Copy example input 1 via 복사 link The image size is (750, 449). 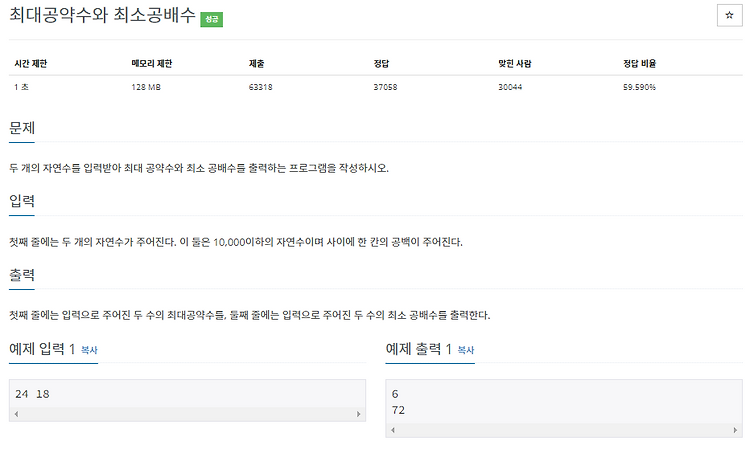(x=89, y=350)
